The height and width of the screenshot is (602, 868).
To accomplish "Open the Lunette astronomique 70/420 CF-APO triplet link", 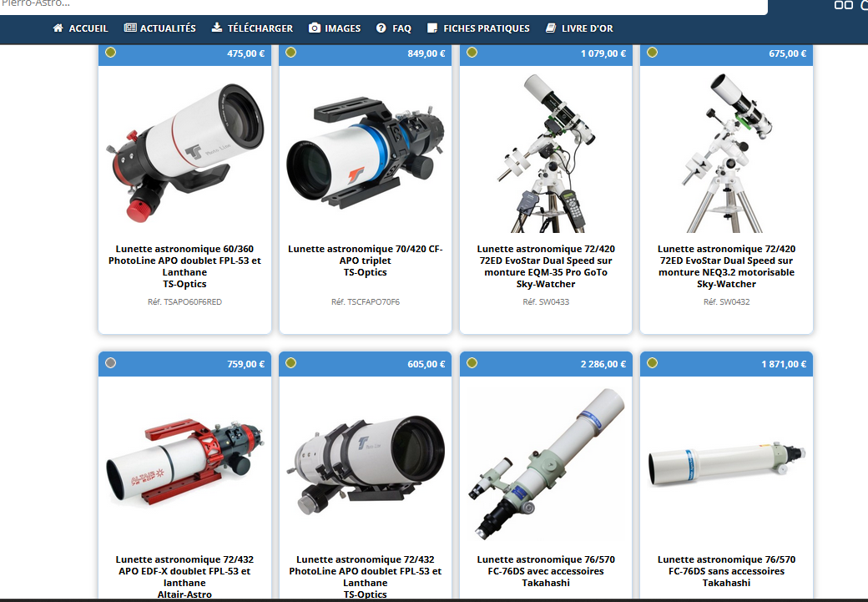I will [366, 261].
